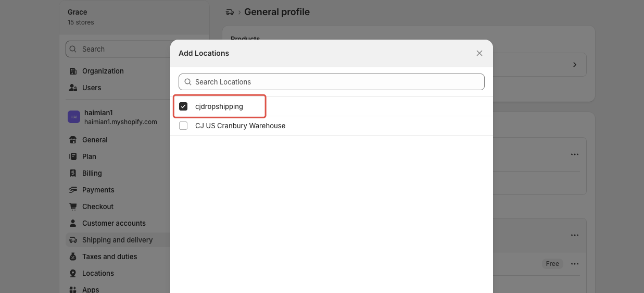Click the Taxes and duties icon
This screenshot has width=644, height=293.
pyautogui.click(x=73, y=257)
